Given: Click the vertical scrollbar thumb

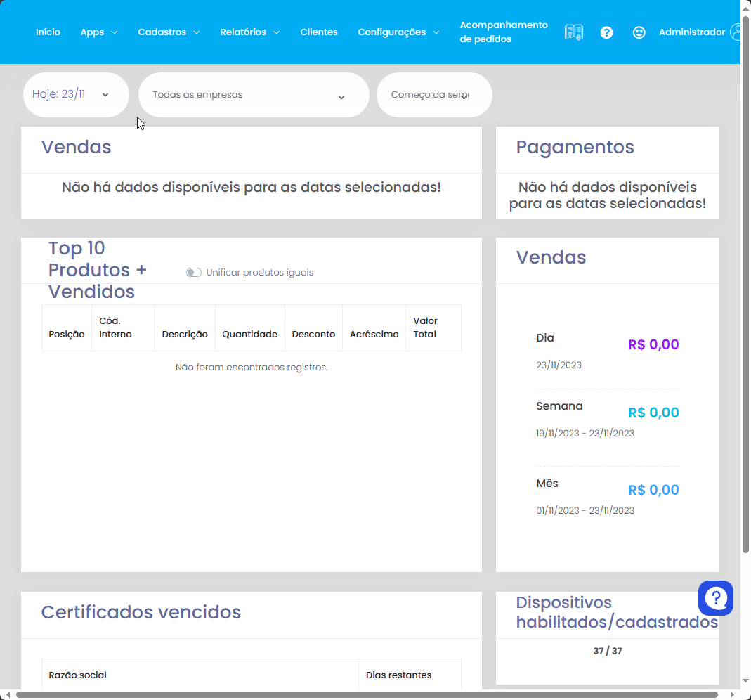Looking at the screenshot, I should [745, 285].
